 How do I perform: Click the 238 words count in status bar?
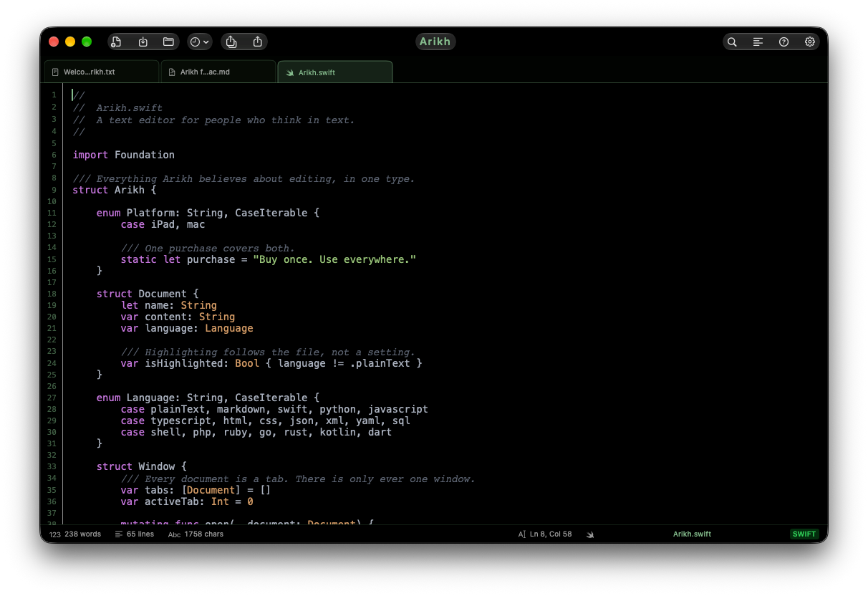tap(82, 534)
